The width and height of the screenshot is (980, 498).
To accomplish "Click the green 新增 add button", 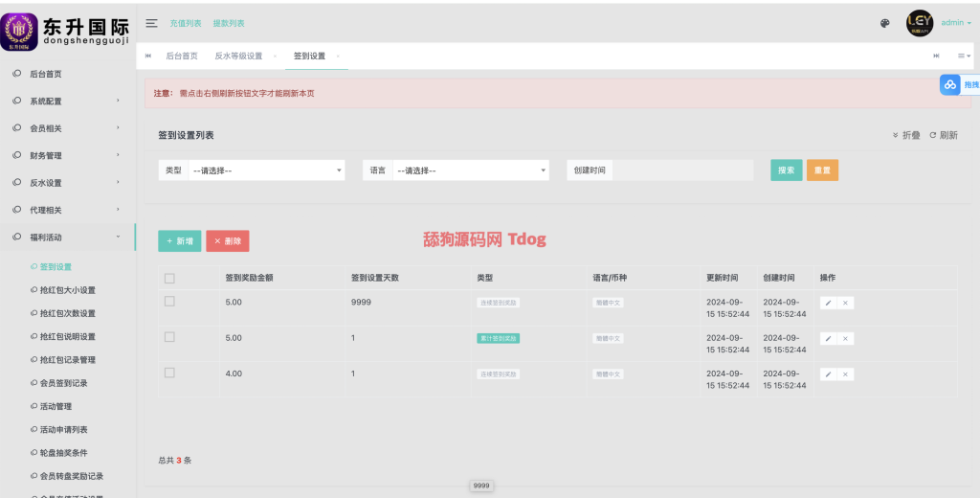I will (x=179, y=241).
